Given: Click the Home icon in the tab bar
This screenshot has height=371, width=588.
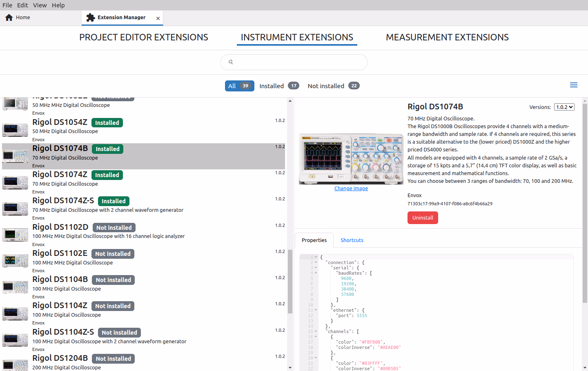Looking at the screenshot, I should click(9, 18).
